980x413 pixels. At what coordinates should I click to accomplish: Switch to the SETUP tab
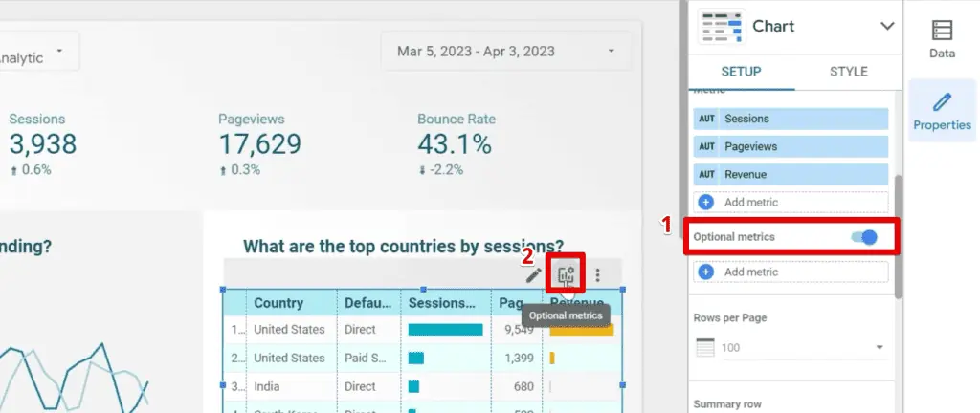742,71
